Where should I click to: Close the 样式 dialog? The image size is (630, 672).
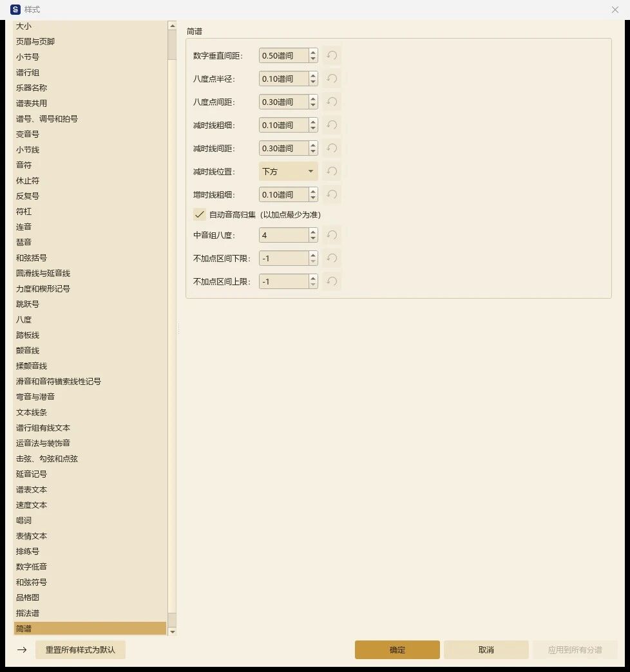coord(615,10)
